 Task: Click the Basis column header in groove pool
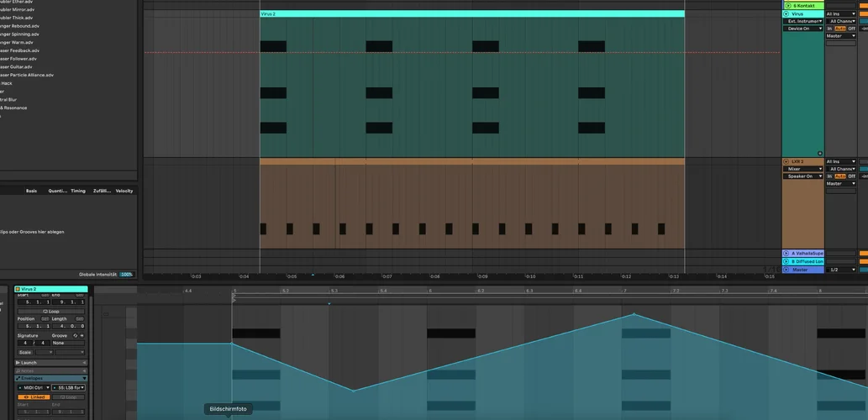point(32,191)
